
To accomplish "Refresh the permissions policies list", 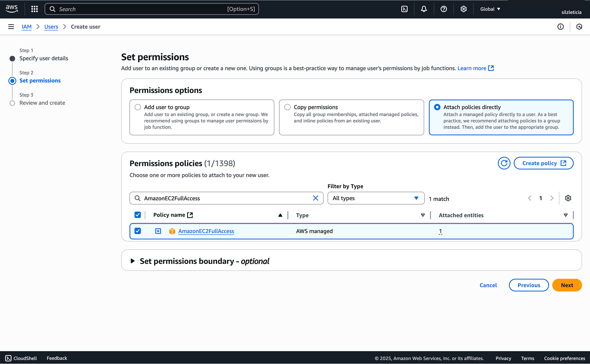I will click(x=504, y=163).
